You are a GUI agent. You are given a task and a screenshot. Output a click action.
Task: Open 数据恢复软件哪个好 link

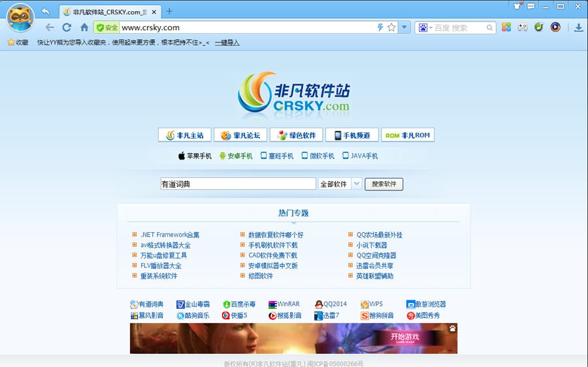[x=276, y=235]
